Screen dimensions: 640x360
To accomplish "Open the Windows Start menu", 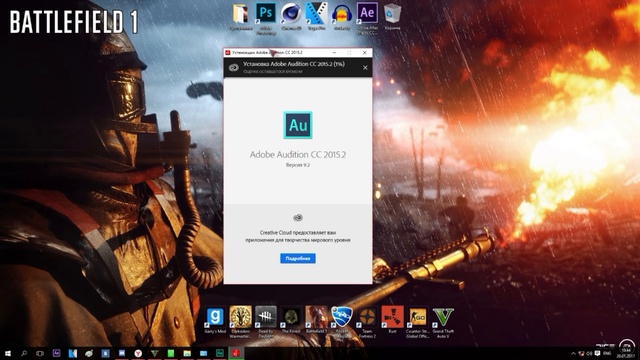I will (7, 353).
